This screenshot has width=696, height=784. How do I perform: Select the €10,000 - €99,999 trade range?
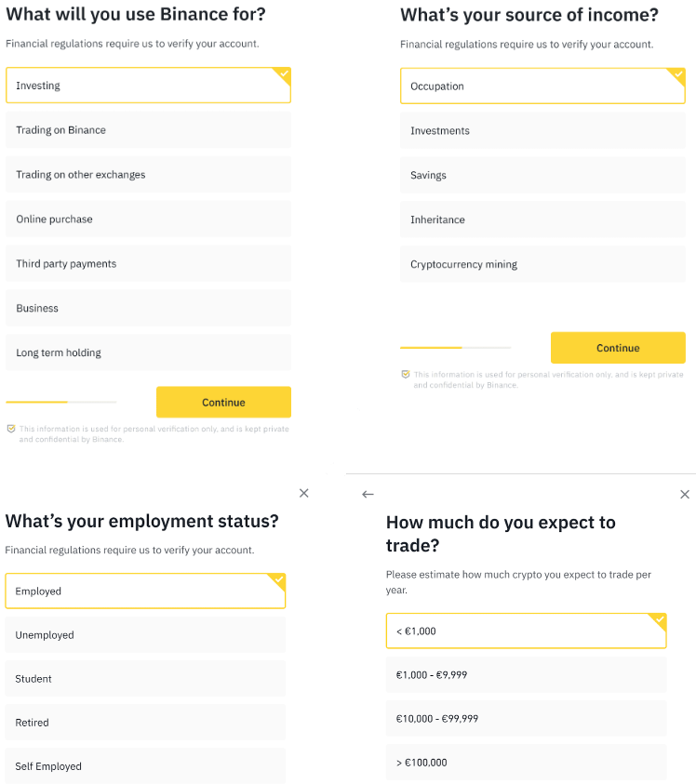tap(526, 719)
